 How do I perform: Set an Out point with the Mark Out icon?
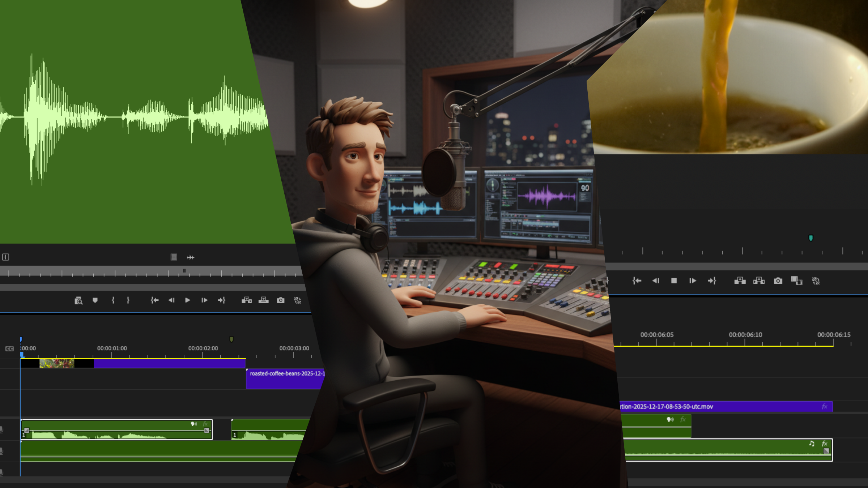(x=128, y=300)
